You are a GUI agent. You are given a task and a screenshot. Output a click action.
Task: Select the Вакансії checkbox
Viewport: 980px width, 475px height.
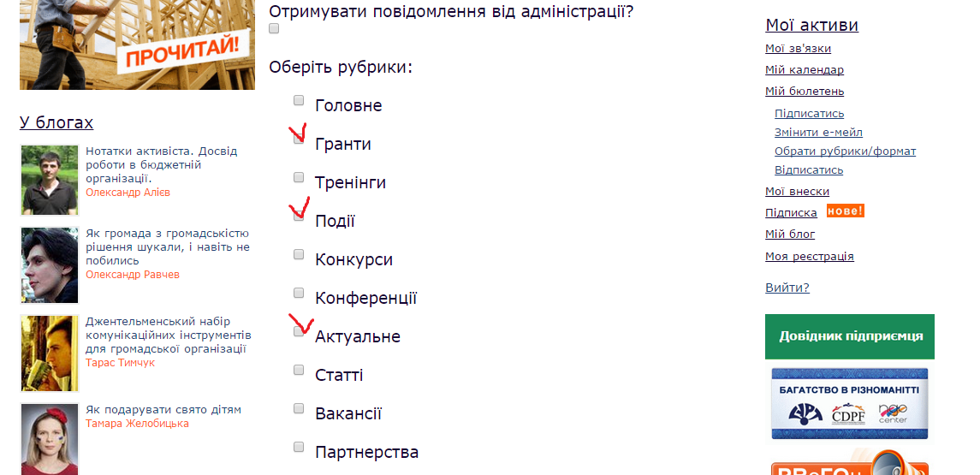point(299,408)
